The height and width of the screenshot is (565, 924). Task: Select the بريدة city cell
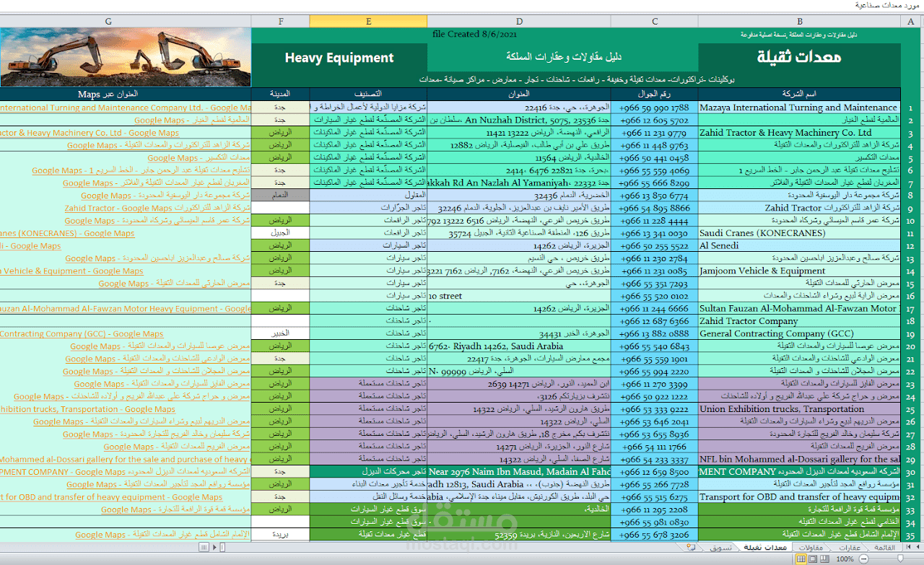[x=281, y=535]
